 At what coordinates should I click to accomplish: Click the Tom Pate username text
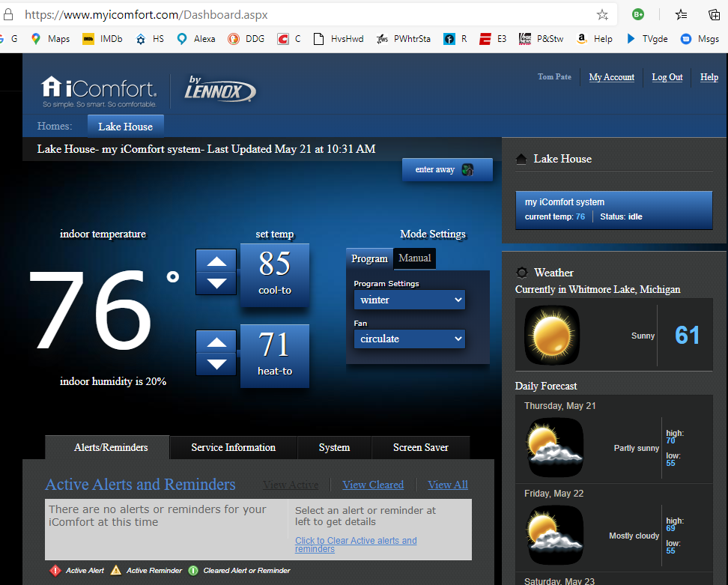(554, 77)
